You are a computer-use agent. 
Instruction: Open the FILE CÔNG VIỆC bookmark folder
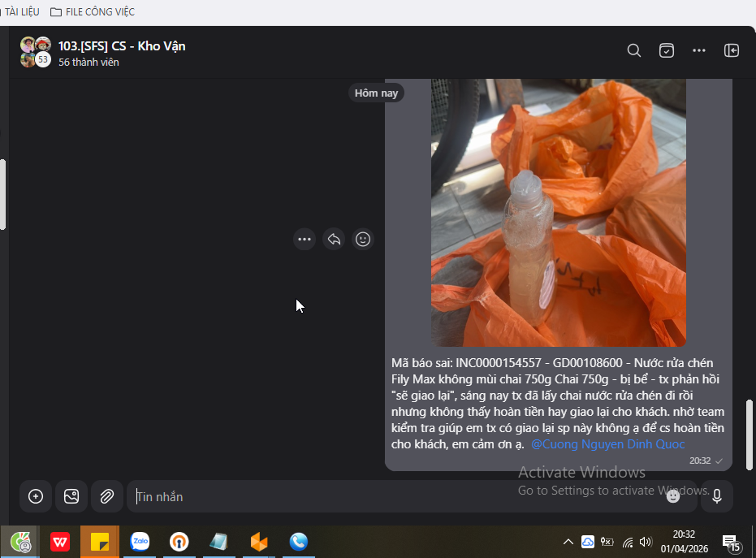click(93, 11)
